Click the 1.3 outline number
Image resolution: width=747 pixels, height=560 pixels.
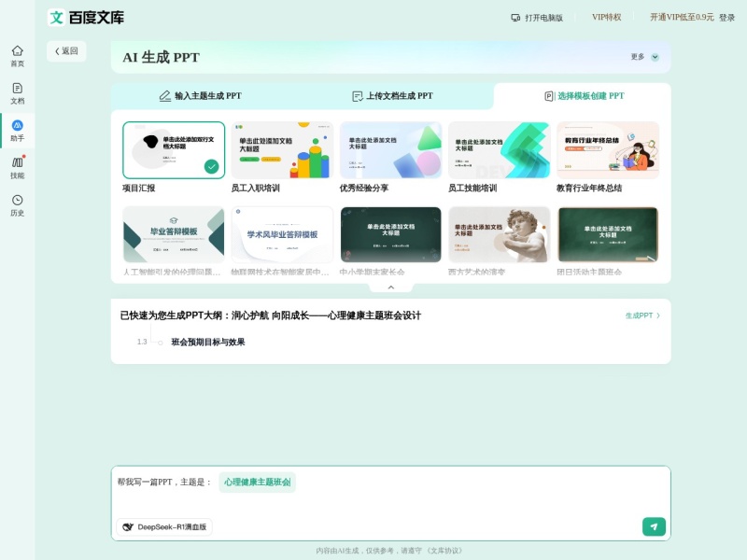click(x=142, y=342)
